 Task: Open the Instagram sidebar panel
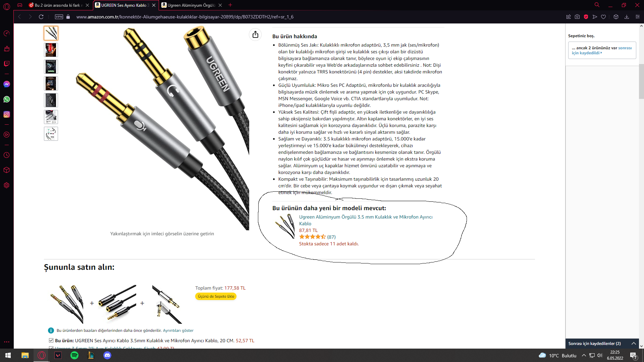click(7, 114)
